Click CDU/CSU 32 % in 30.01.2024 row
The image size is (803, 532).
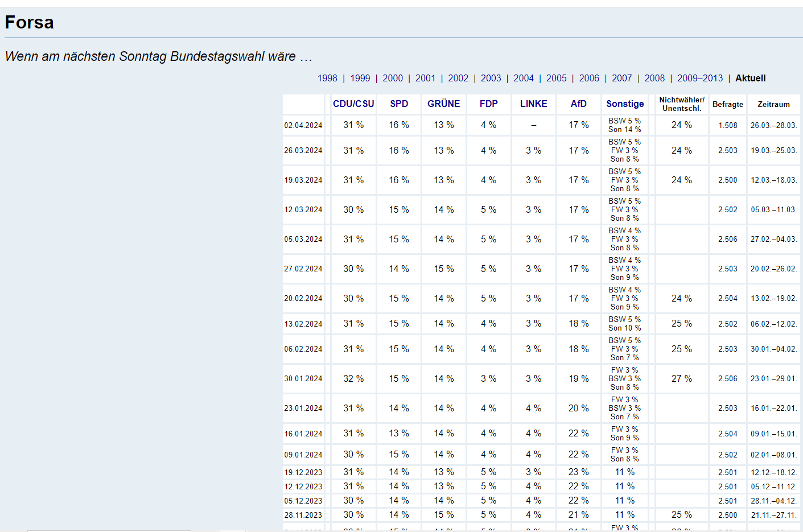353,378
